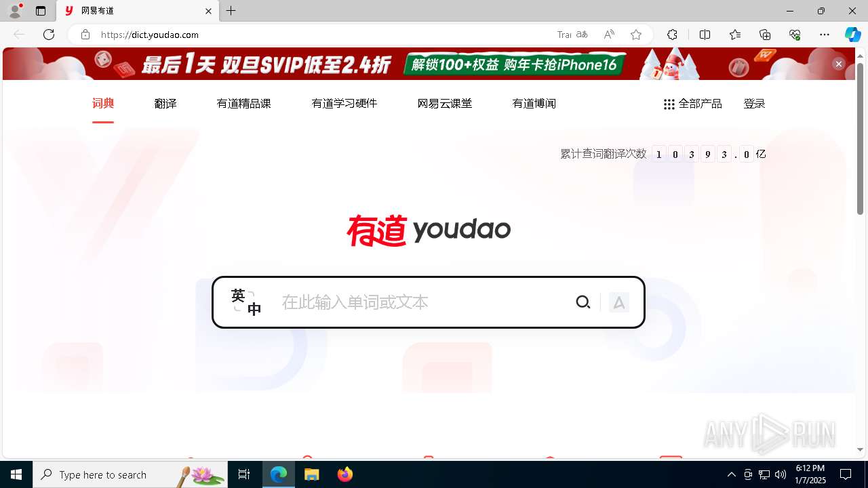
Task: Click the browser back arrow
Action: point(19,35)
